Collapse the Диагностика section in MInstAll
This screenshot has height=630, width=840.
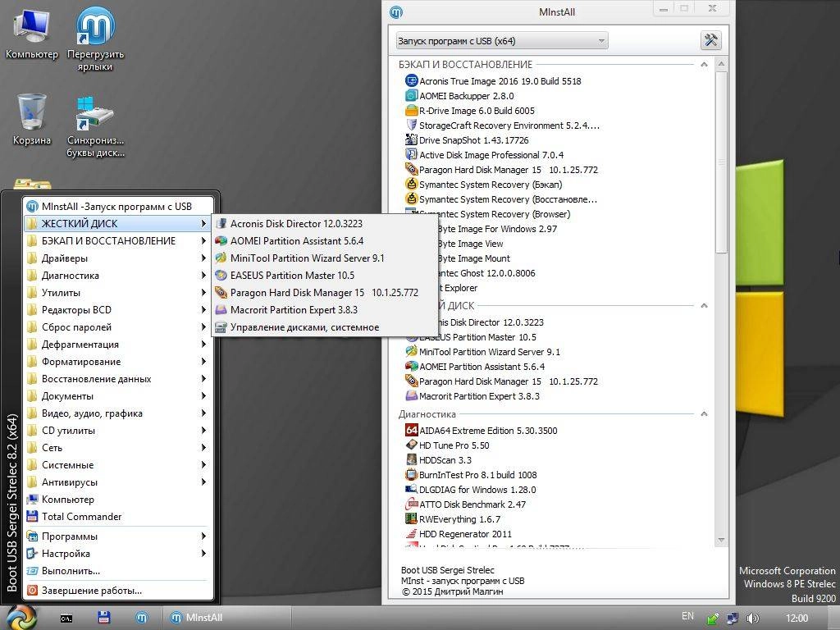coord(704,414)
